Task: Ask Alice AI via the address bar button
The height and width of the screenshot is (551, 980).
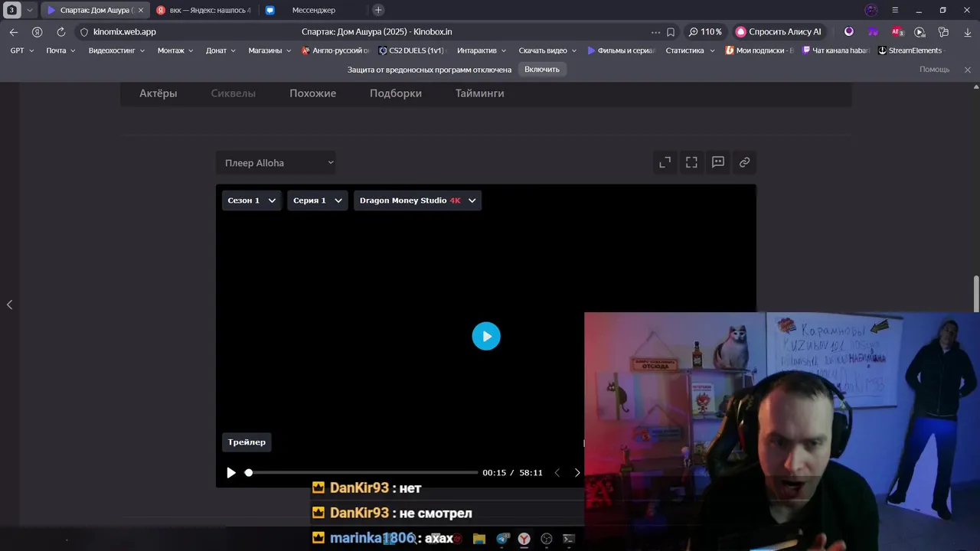Action: pos(779,32)
